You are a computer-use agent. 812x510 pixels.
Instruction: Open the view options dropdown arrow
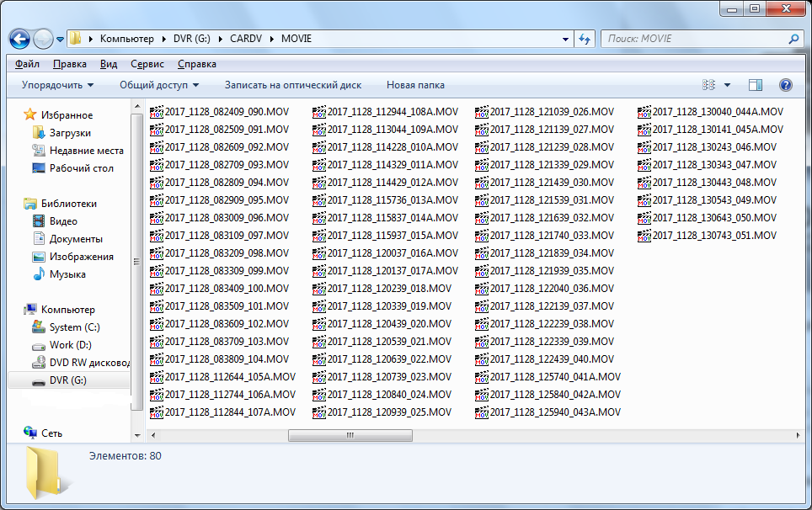[728, 85]
